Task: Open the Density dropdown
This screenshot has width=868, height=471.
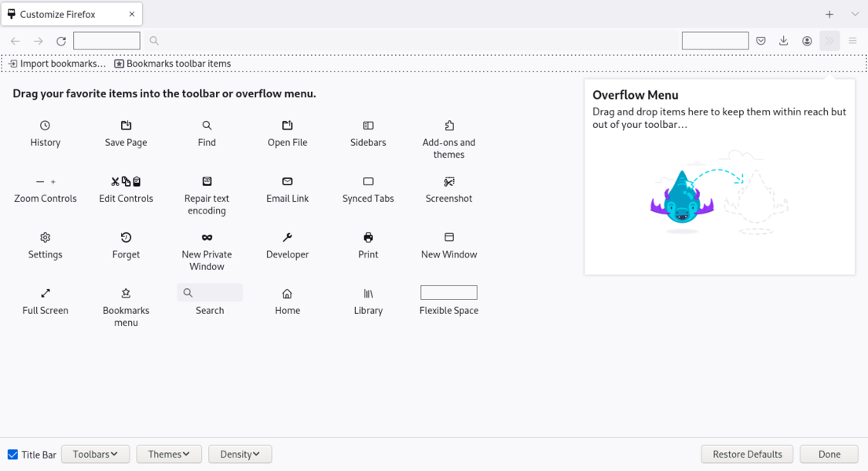Action: click(240, 454)
